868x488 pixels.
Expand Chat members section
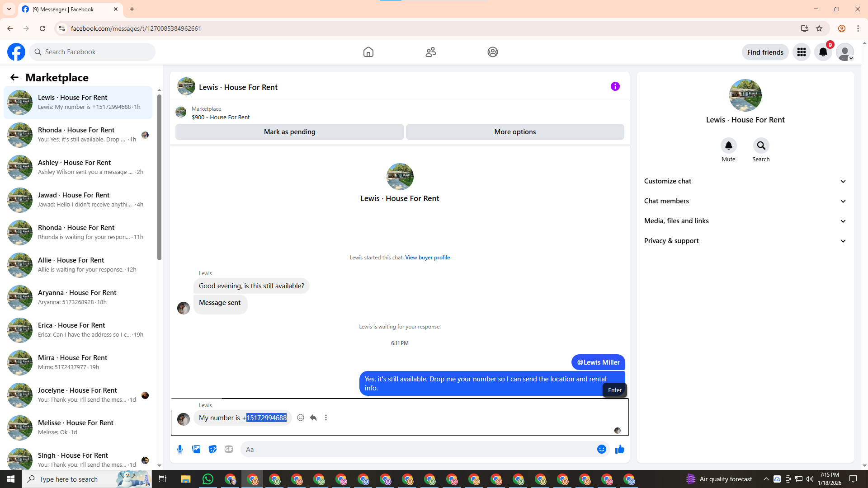click(745, 201)
